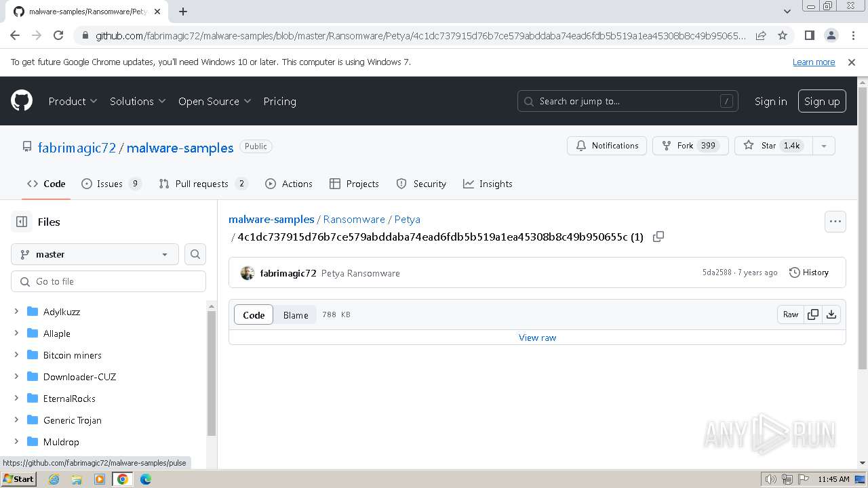868x488 pixels.
Task: Click the volume tray icon
Action: (x=771, y=479)
